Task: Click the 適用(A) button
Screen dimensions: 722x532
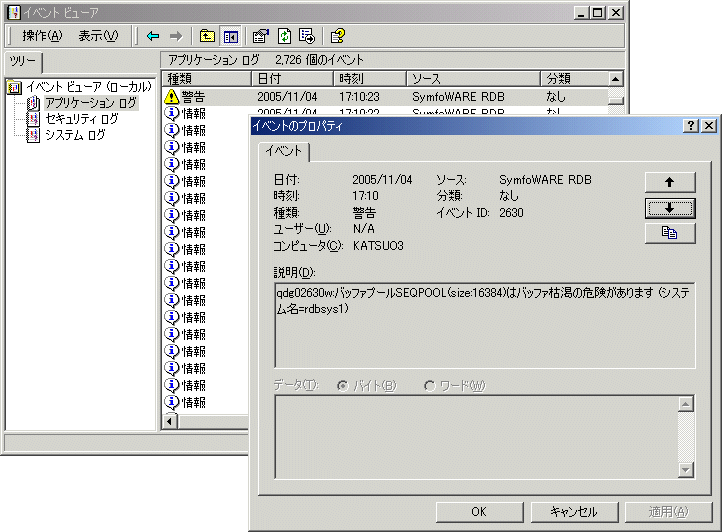Action: tap(669, 512)
